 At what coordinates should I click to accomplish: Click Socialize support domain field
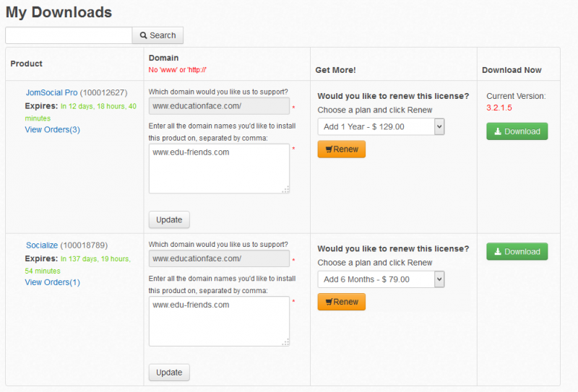click(x=219, y=258)
